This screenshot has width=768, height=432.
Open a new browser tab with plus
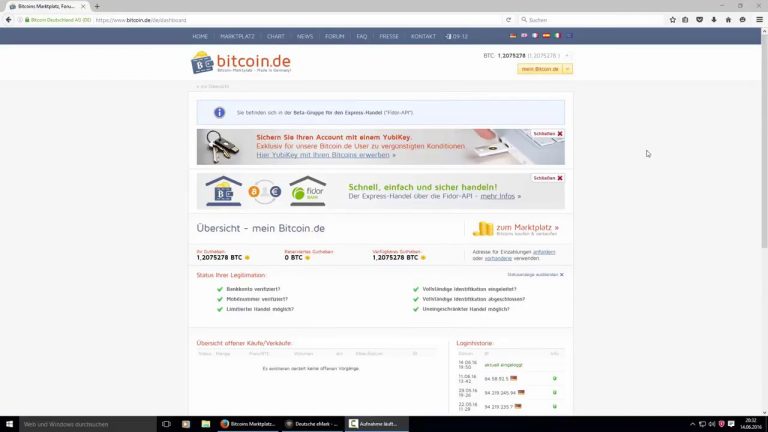[x=97, y=6]
